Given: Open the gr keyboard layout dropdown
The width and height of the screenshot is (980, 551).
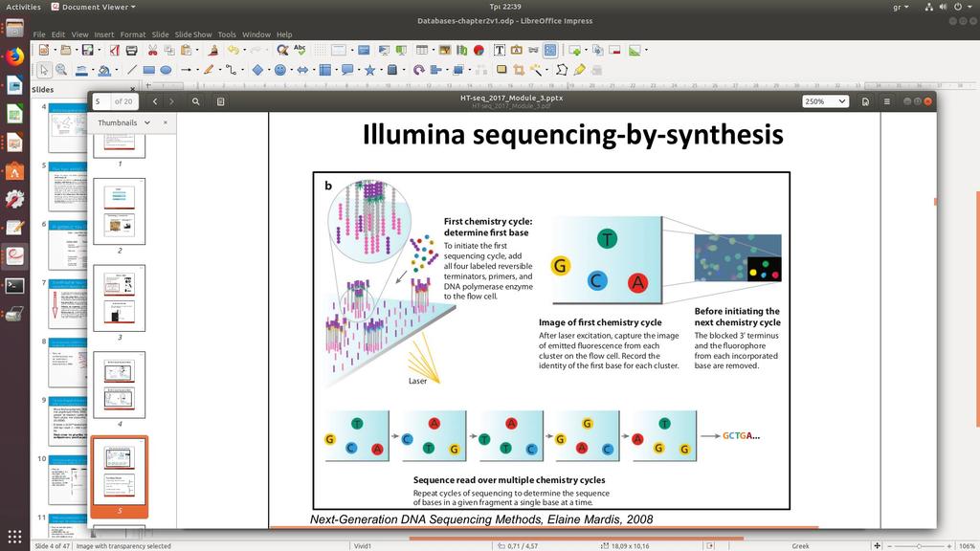Looking at the screenshot, I should [x=901, y=7].
